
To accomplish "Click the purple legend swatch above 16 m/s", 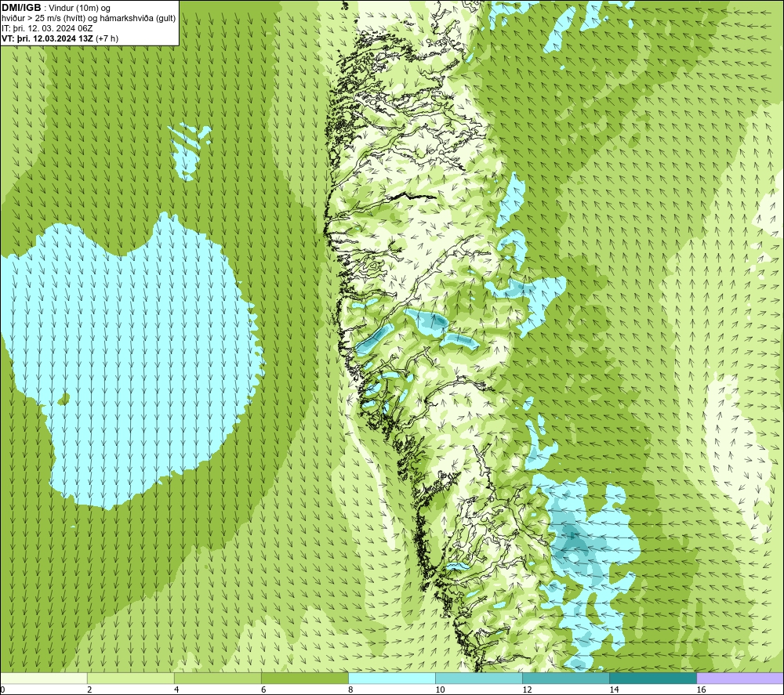I will 740,678.
